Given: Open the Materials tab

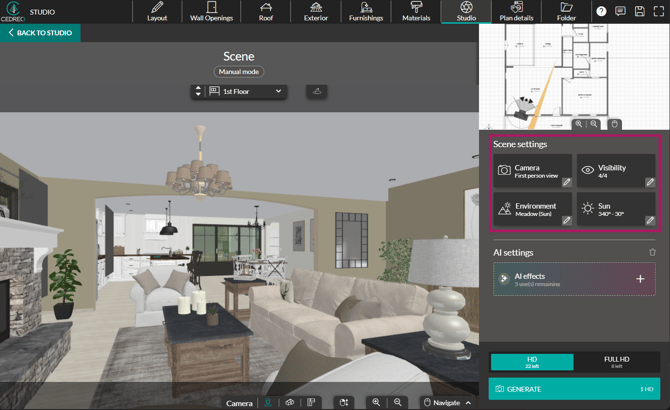Looking at the screenshot, I should pos(416,12).
